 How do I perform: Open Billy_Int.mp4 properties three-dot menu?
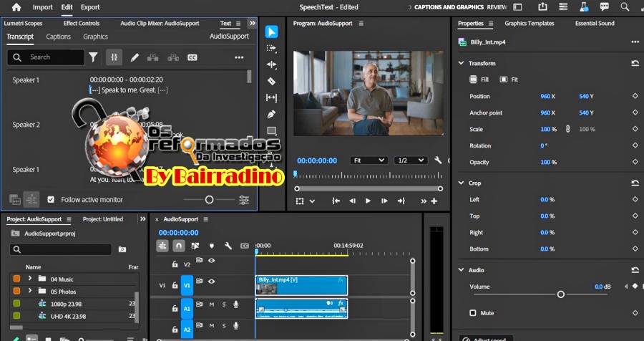(x=635, y=42)
